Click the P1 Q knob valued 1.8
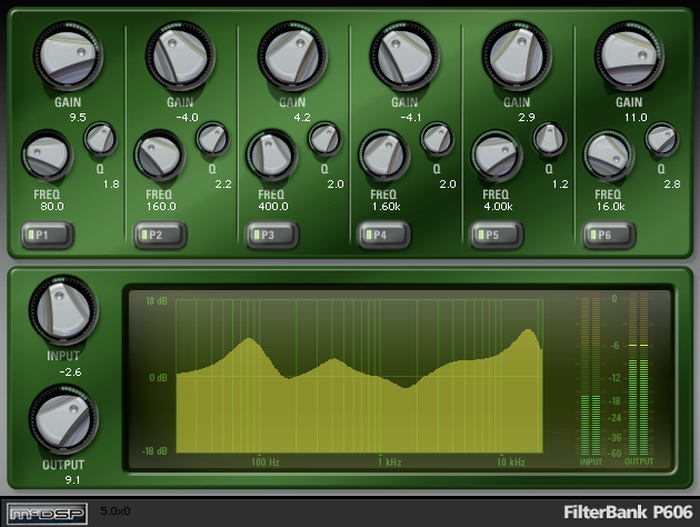This screenshot has width=700, height=527. pos(100,139)
